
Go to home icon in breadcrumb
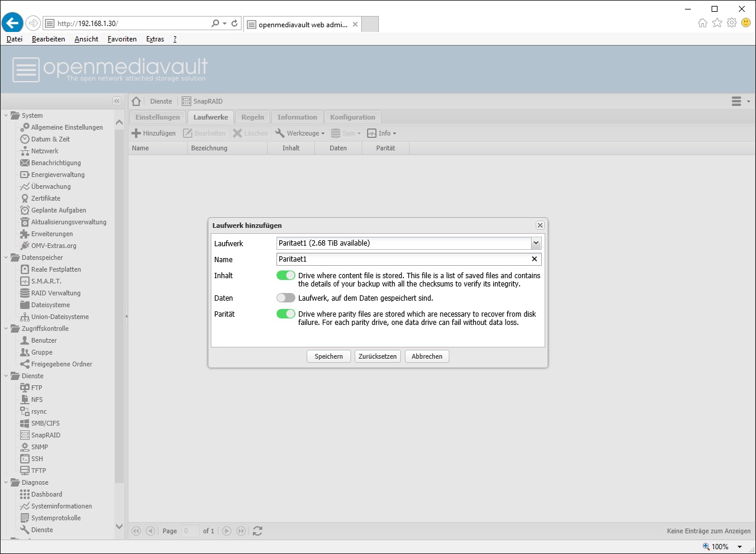coord(136,101)
